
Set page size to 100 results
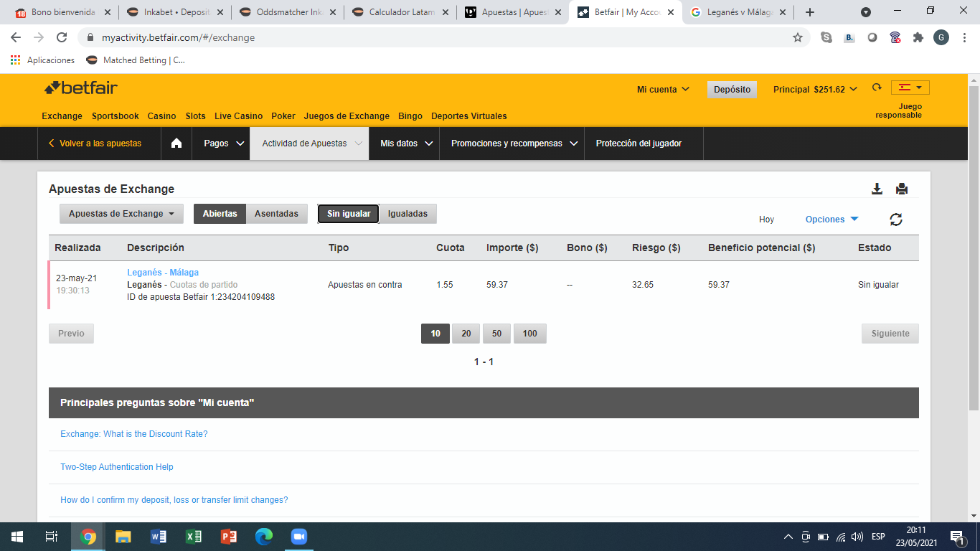click(x=530, y=334)
